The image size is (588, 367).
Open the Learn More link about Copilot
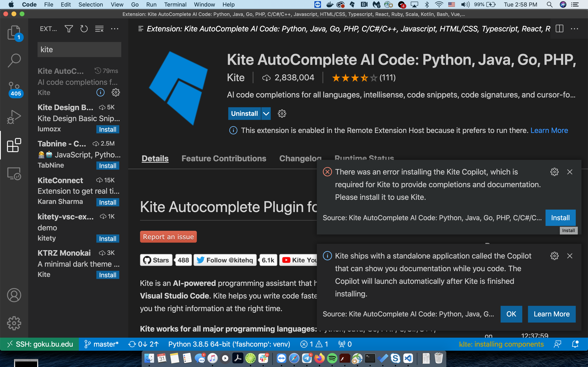[x=552, y=314]
